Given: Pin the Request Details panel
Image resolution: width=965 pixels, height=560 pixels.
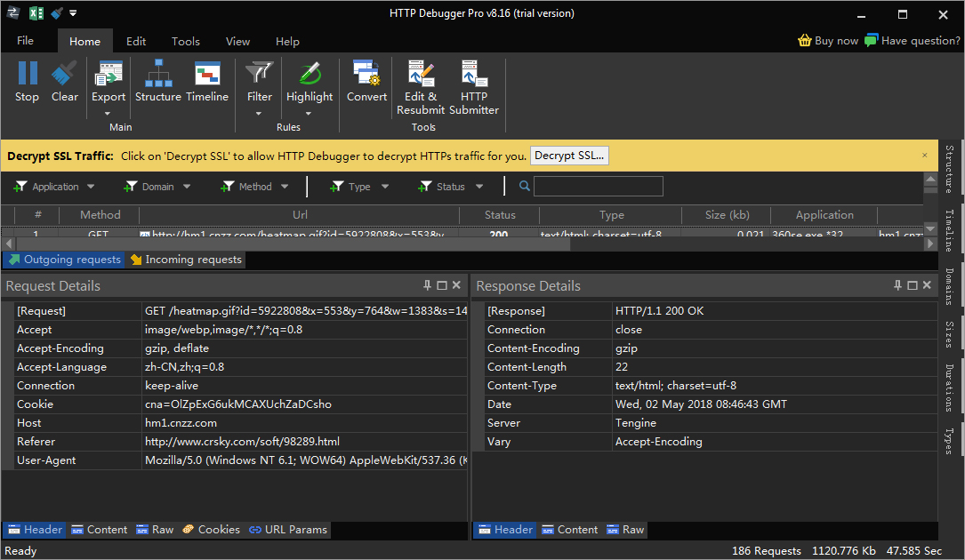Looking at the screenshot, I should coord(427,285).
